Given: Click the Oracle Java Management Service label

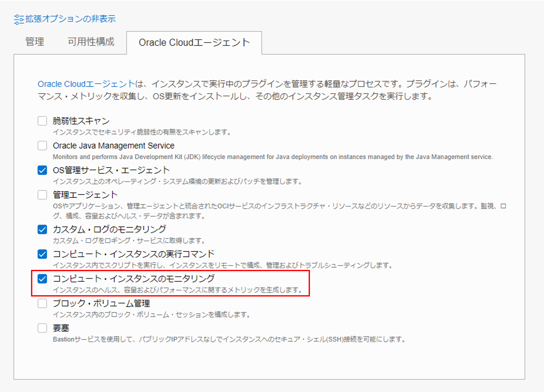Looking at the screenshot, I should pos(114,145).
